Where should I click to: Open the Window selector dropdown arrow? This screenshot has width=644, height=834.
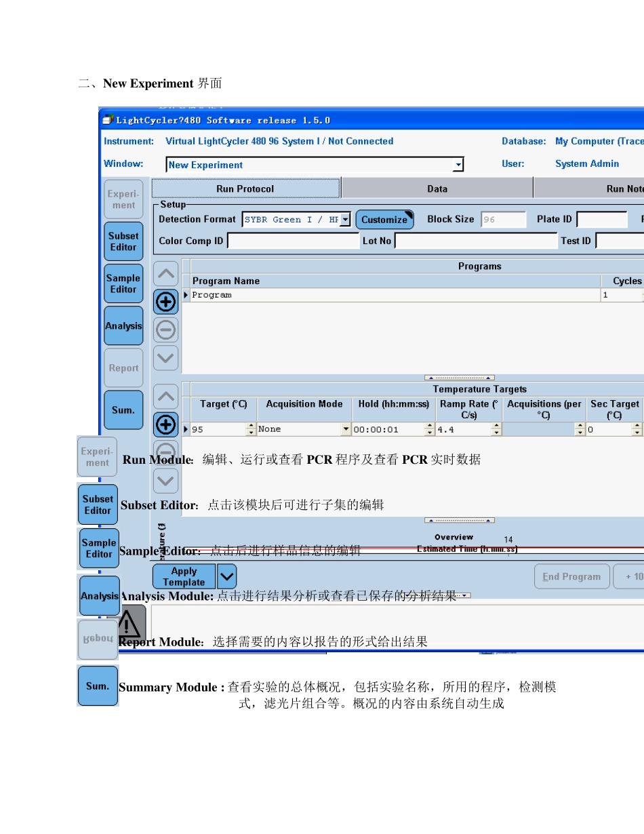tap(458, 165)
